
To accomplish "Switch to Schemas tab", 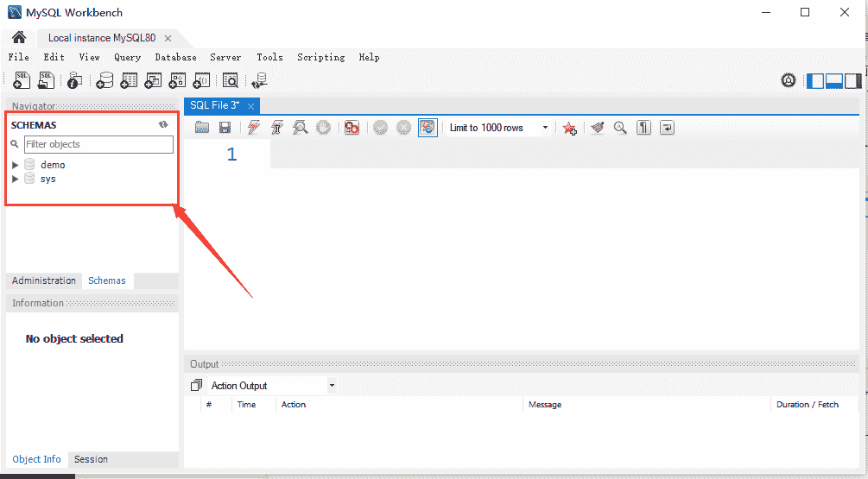I will coord(107,280).
